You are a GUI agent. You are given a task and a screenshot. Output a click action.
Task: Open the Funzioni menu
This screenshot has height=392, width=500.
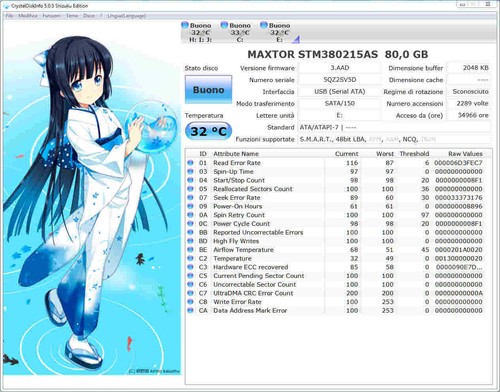click(x=52, y=16)
